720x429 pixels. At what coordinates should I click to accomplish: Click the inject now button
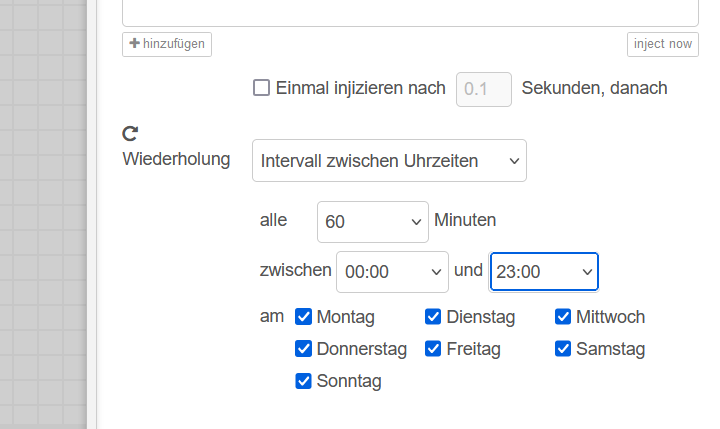click(x=663, y=44)
